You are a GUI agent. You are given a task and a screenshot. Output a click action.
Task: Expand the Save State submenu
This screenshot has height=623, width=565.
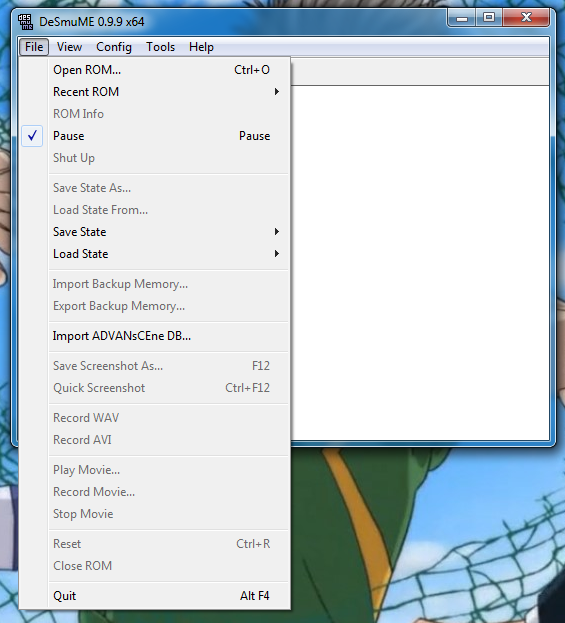point(155,232)
